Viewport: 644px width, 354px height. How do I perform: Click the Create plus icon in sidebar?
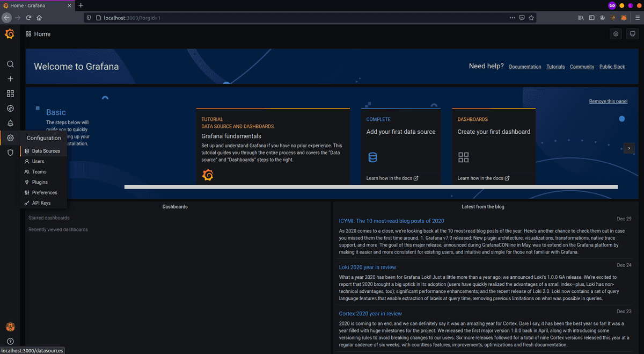click(10, 78)
